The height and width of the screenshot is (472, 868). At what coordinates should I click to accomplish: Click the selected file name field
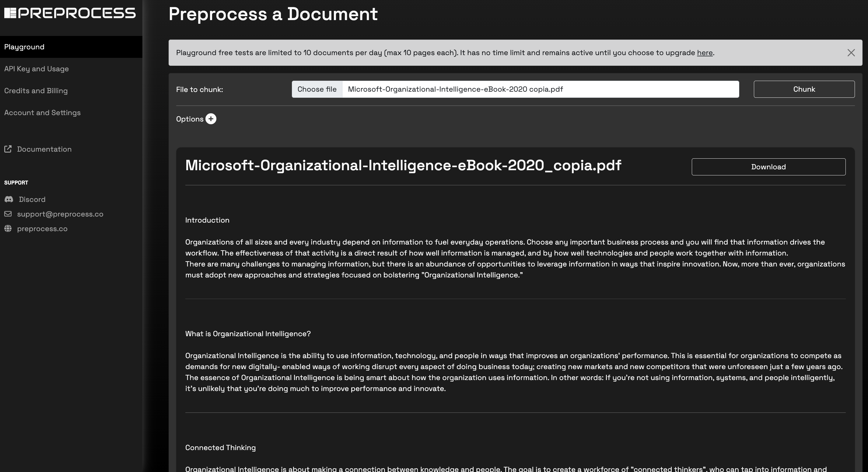pos(541,89)
